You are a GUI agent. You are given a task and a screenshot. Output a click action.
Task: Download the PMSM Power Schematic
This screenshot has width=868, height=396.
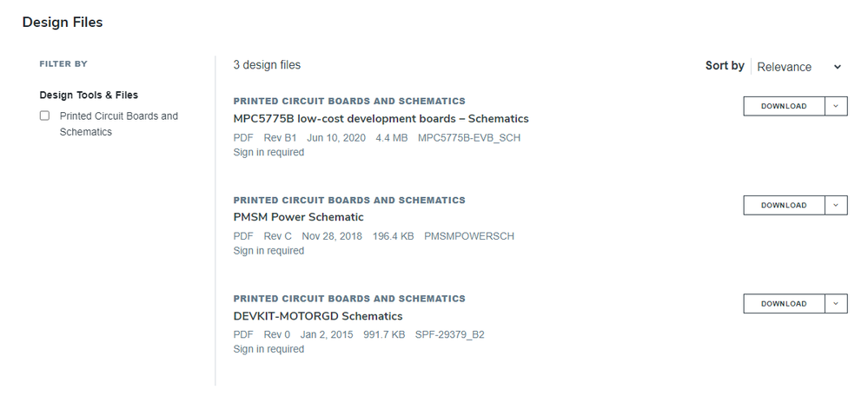784,206
